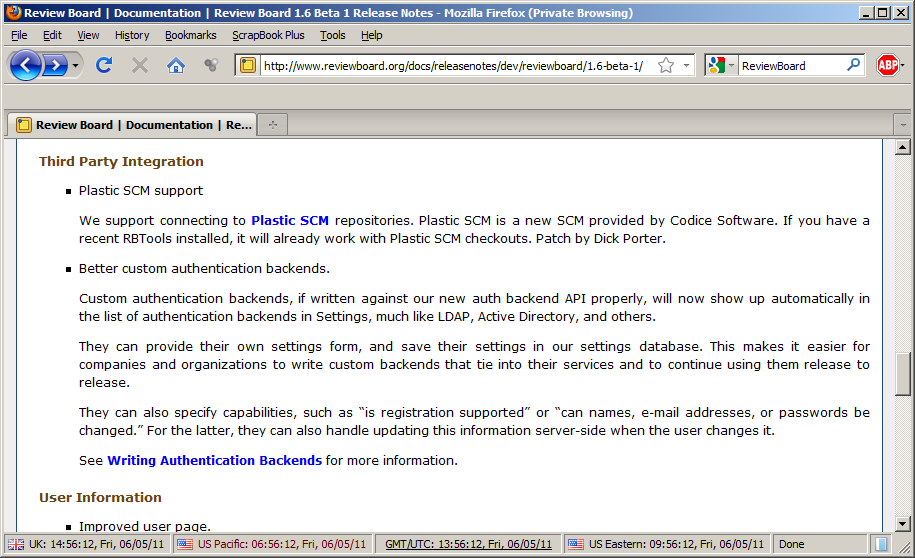The width and height of the screenshot is (915, 558).
Task: Open the Bookmarks menu
Action: click(x=190, y=35)
